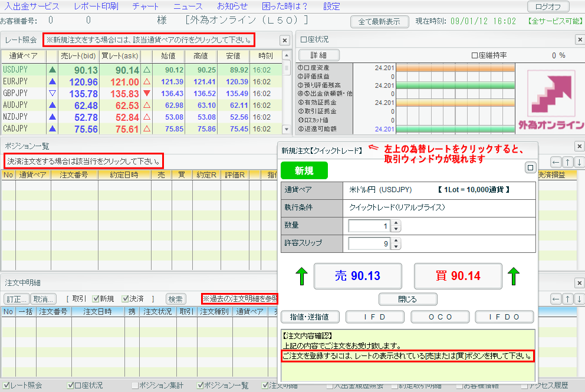Select the USDJPY row in rate list
Screen dimensions: 585x392
(142, 70)
